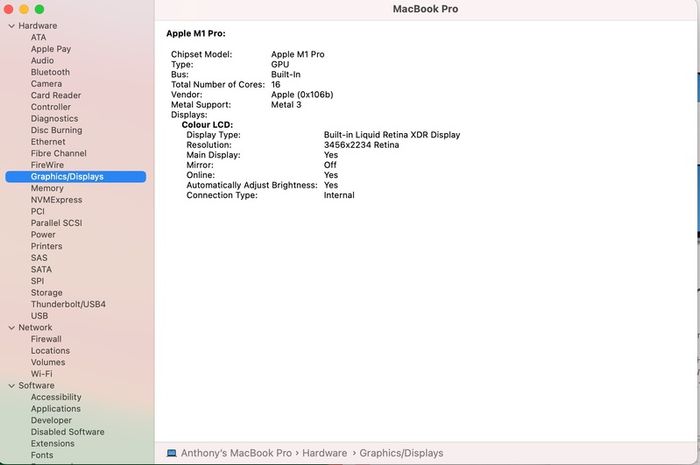Open Applications under Software
The image size is (700, 465).
(56, 409)
